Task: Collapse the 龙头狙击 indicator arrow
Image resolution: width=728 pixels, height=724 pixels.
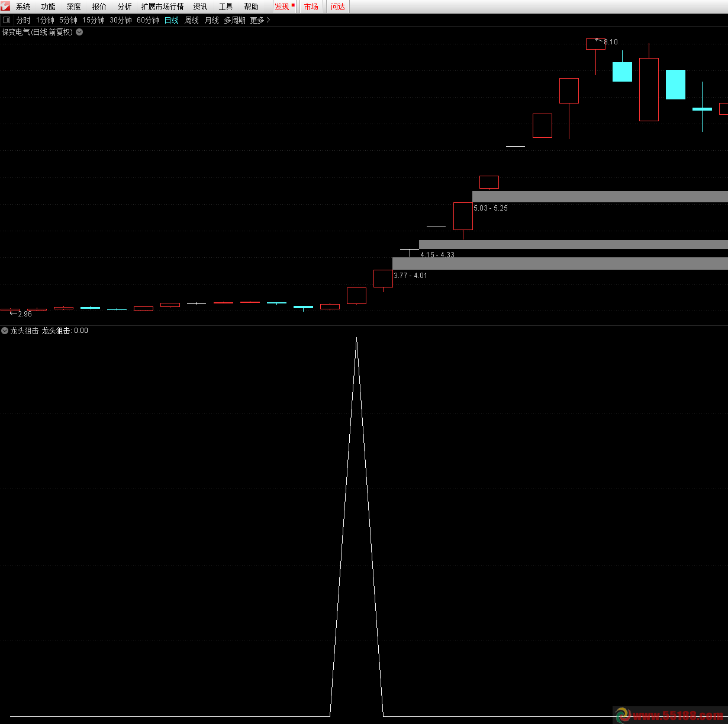Action: [5, 331]
